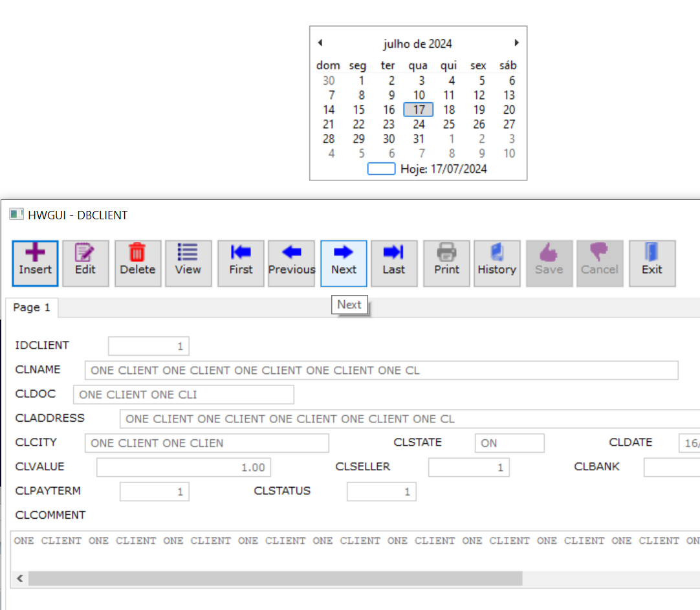Jump to Last record
The width and height of the screenshot is (700, 610).
pos(394,263)
